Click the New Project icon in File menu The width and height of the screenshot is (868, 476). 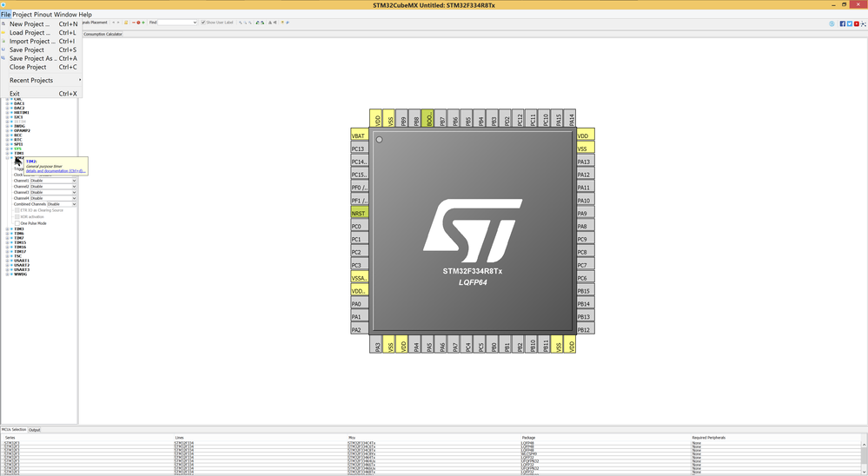pos(3,23)
